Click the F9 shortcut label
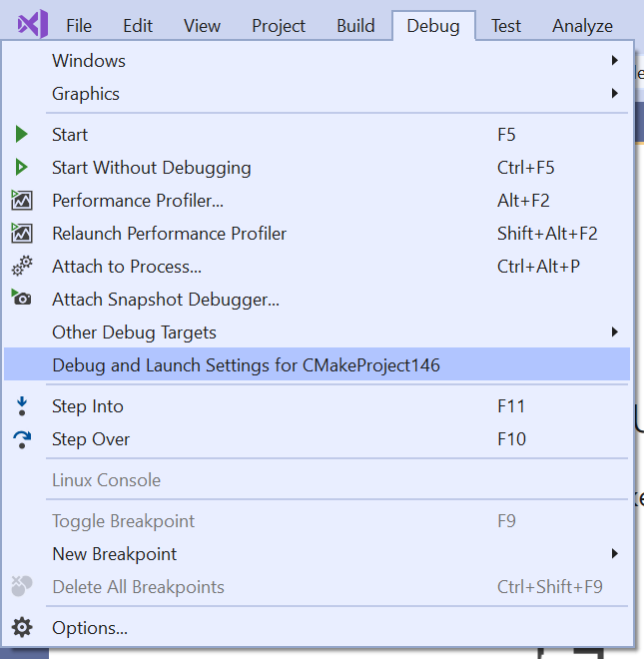 click(506, 521)
